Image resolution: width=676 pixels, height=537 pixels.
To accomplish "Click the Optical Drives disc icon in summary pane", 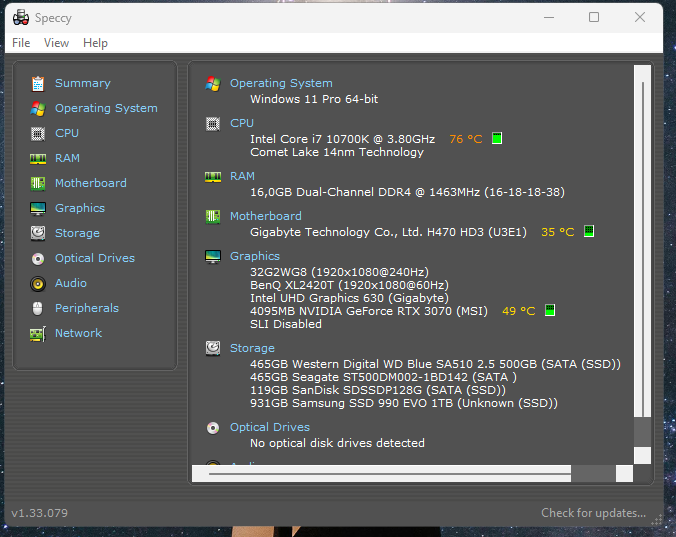I will coord(213,428).
